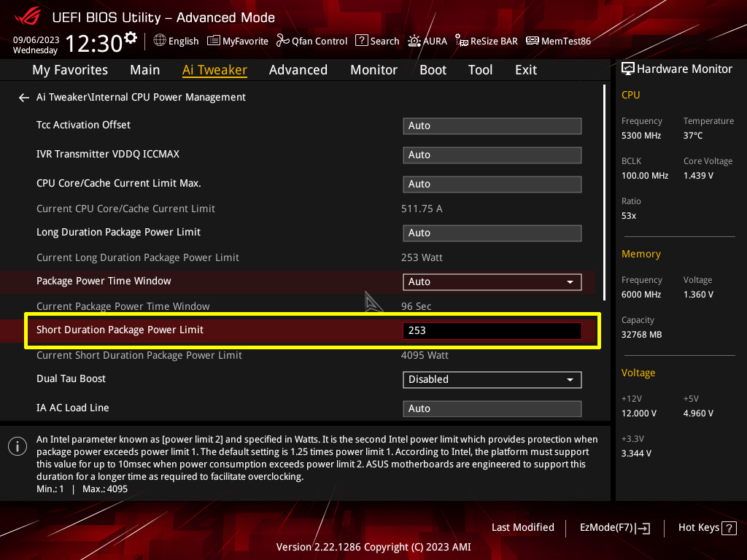The image size is (747, 560).
Task: Click the back arrow in breadcrumb
Action: (24, 97)
